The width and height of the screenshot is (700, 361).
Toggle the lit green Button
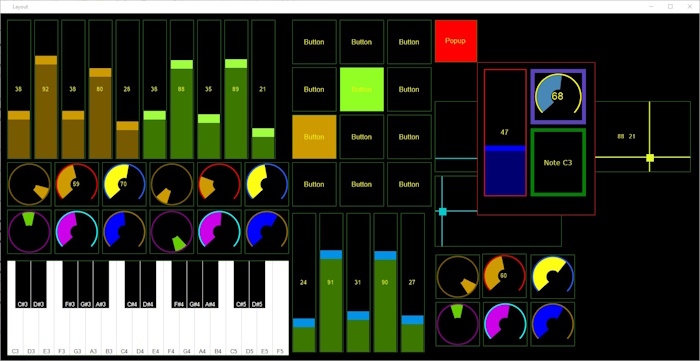pyautogui.click(x=362, y=89)
